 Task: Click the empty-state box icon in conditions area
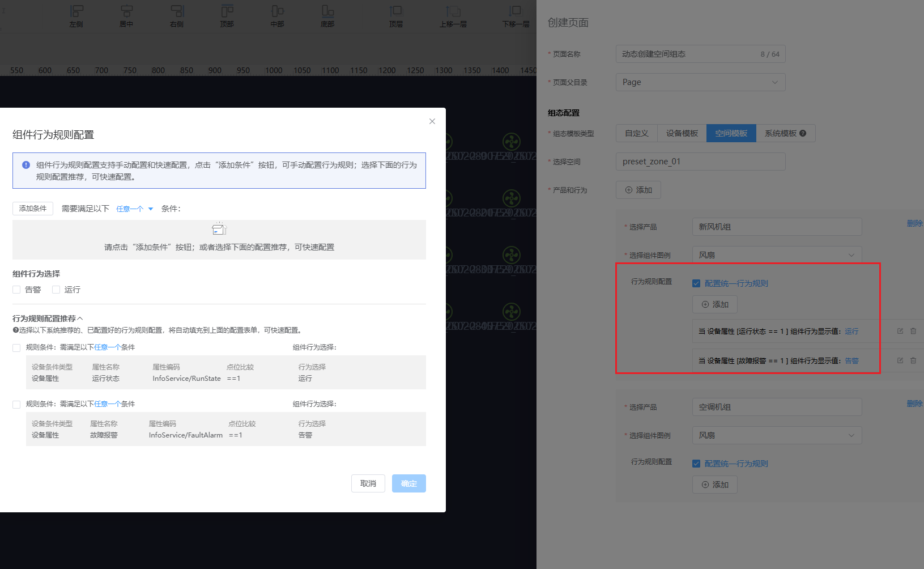click(x=219, y=229)
